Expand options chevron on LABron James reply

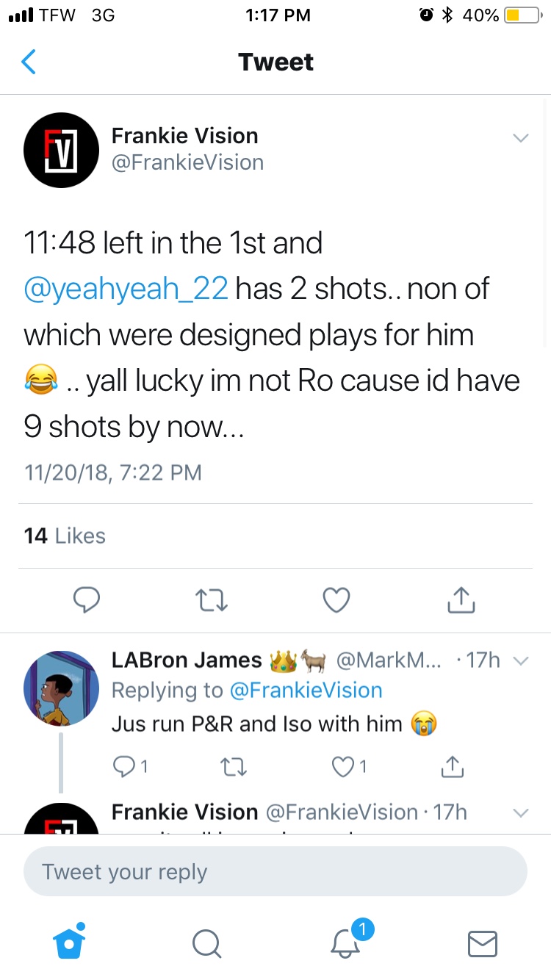click(x=520, y=660)
